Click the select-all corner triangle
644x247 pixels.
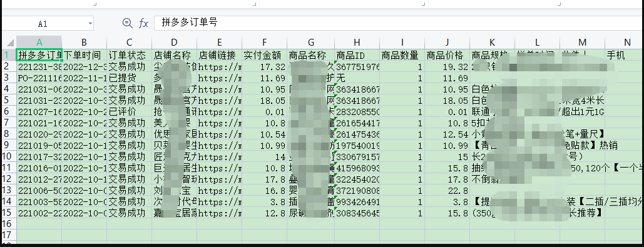[x=9, y=43]
